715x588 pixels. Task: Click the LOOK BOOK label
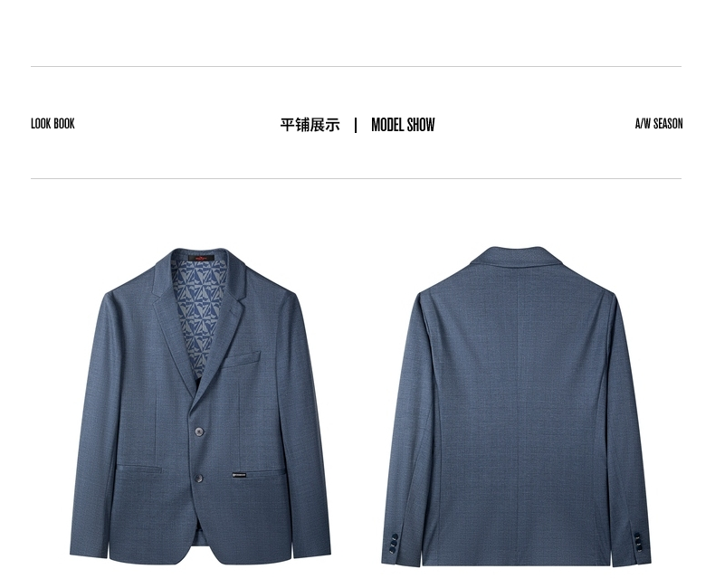pos(52,124)
